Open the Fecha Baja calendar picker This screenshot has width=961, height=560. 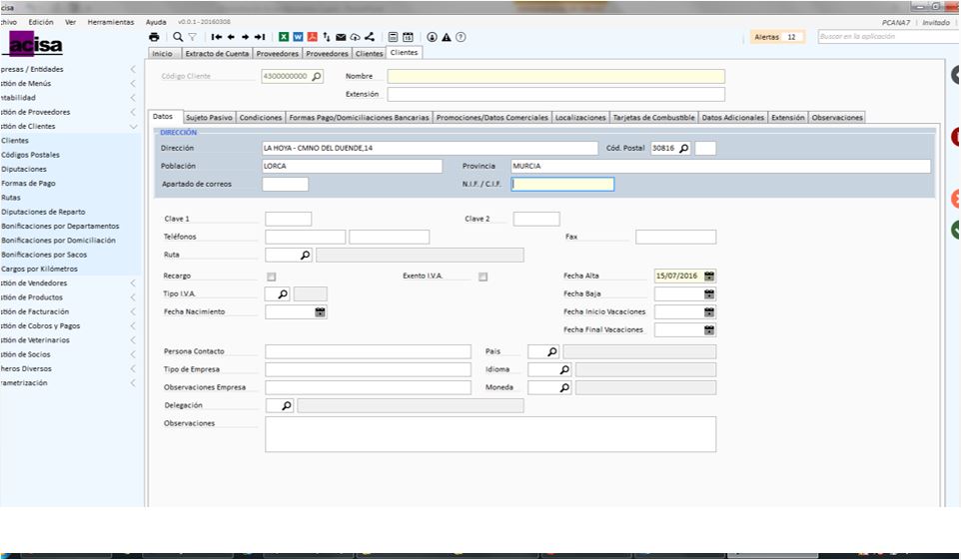click(x=709, y=294)
